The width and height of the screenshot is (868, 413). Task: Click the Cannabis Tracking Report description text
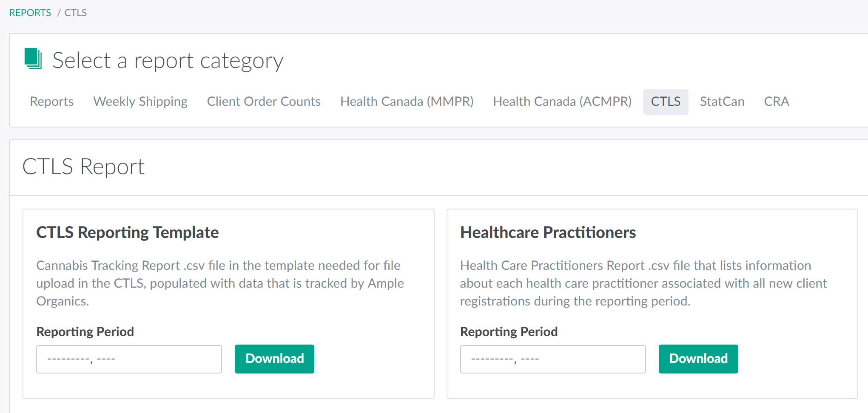[x=220, y=283]
